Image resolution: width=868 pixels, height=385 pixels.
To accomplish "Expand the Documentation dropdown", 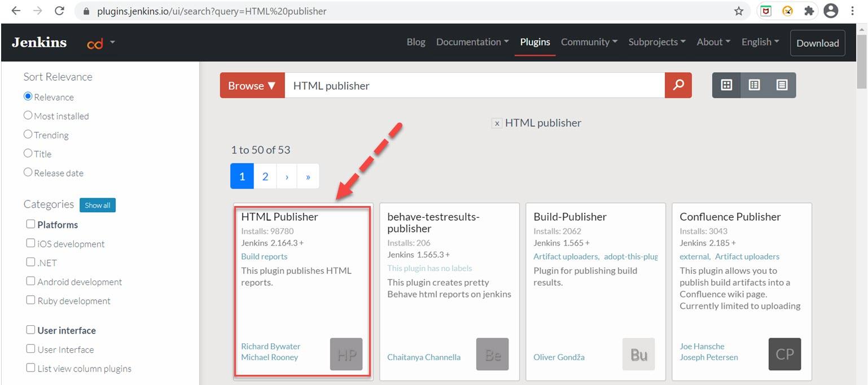I will 472,42.
